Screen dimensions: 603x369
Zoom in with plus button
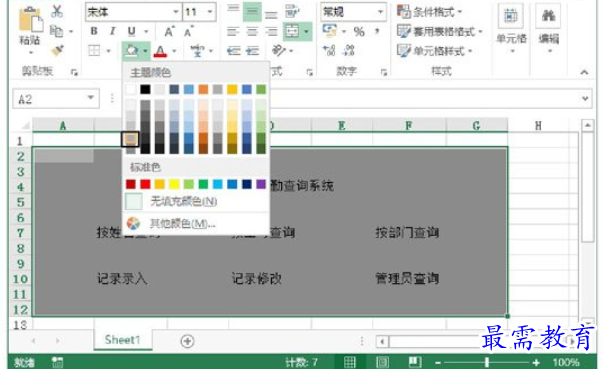coord(536,362)
